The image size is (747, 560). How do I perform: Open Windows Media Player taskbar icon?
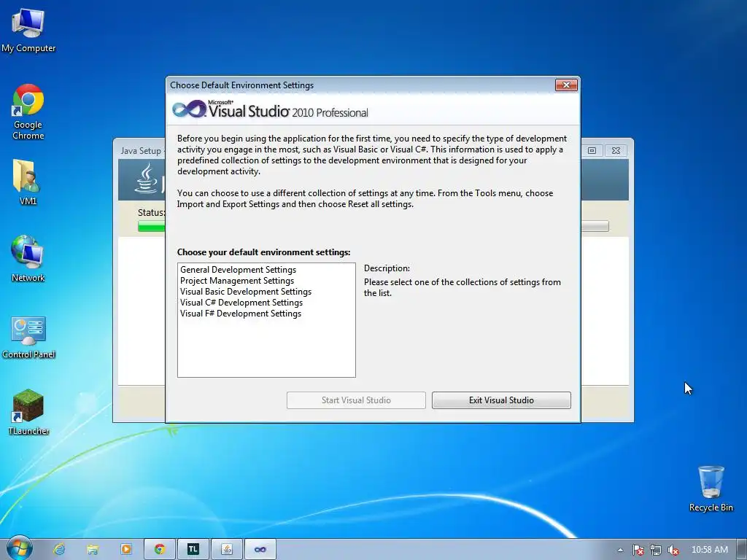(x=125, y=549)
